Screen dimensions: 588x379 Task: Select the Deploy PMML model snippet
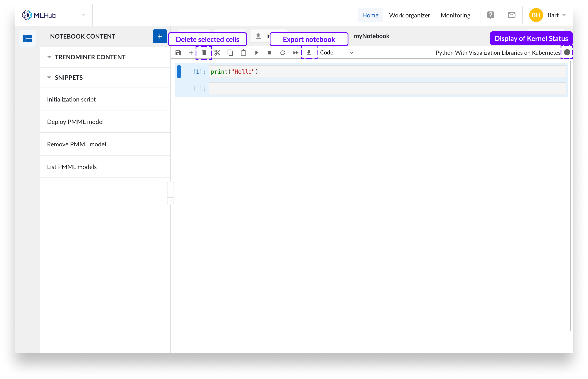pos(105,122)
